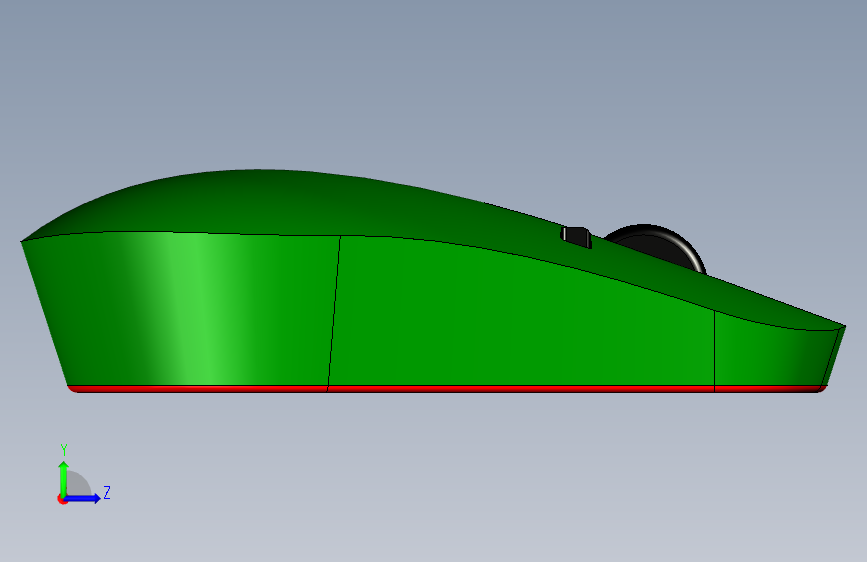Select the red base strip of the mouse
Screen dimensions: 867x562
(447, 389)
